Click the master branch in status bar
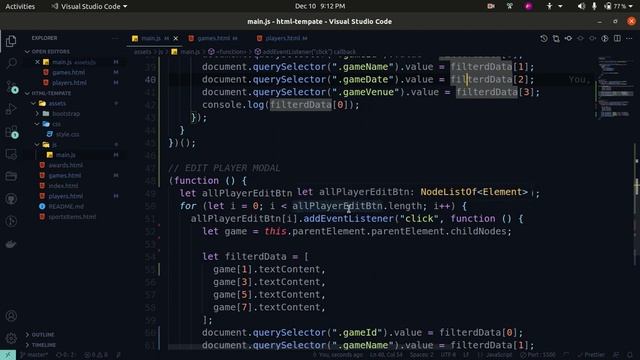 [x=35, y=355]
